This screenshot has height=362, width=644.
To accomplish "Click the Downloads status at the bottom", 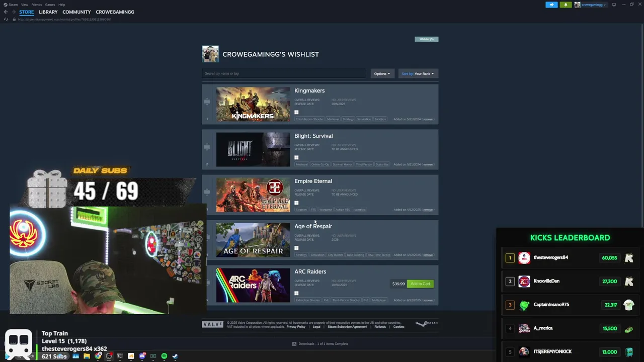I will [x=320, y=344].
